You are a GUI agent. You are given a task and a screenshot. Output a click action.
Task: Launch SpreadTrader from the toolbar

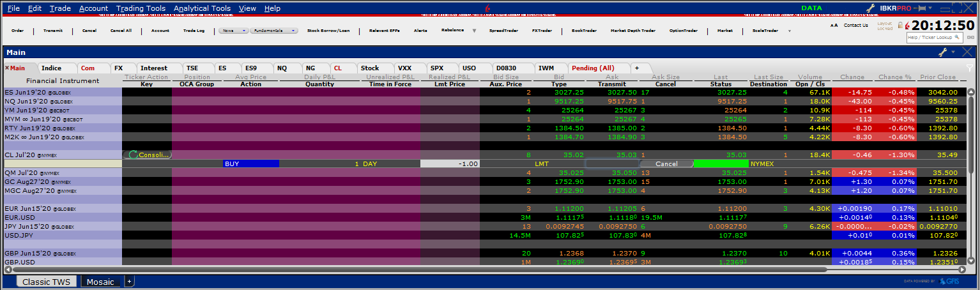[503, 31]
